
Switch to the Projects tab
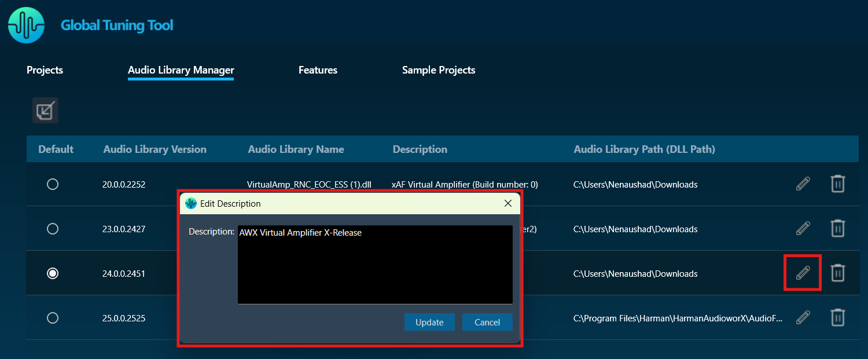pyautogui.click(x=45, y=70)
